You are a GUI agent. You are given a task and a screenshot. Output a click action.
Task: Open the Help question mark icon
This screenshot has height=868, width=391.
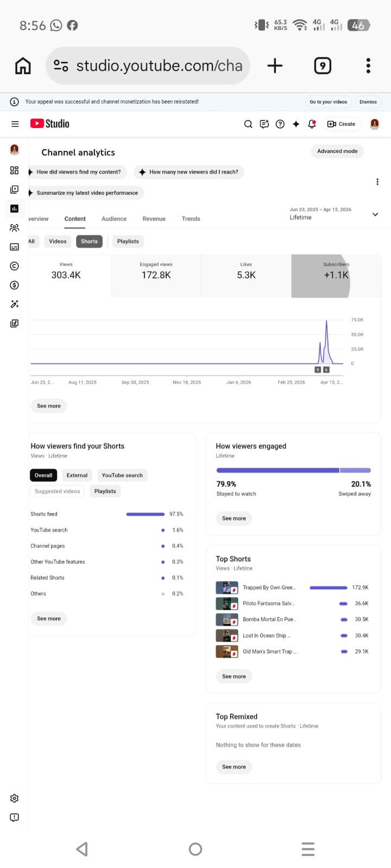(280, 124)
